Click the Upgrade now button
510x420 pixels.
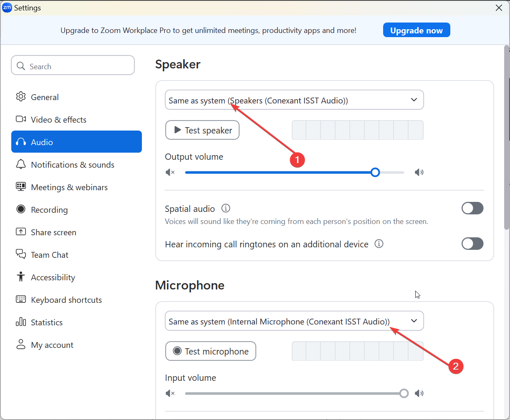pos(417,30)
